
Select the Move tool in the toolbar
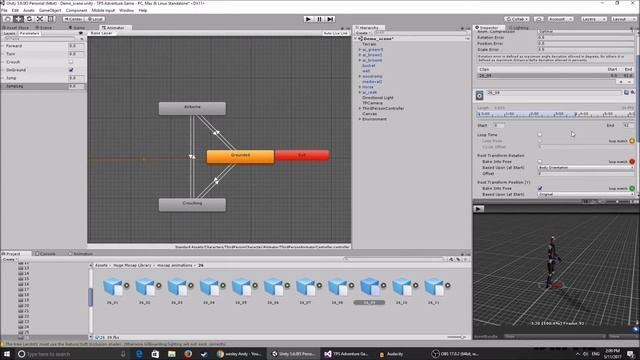click(x=18, y=19)
